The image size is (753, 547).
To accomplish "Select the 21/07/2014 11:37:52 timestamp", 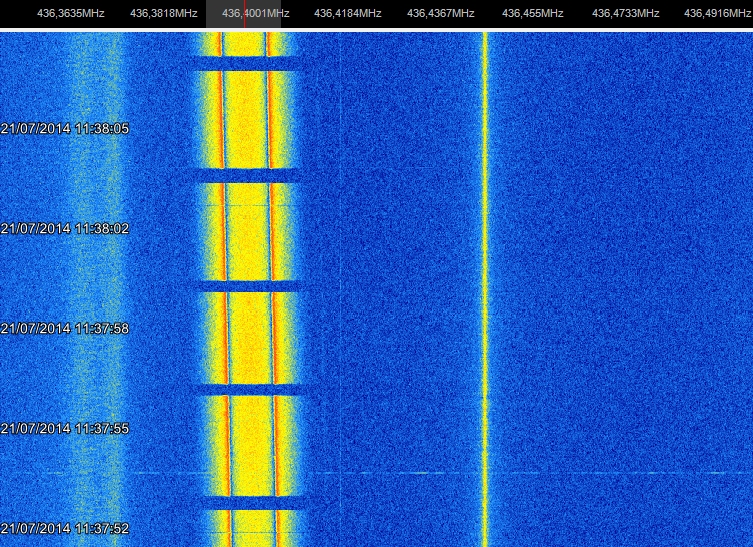I will (x=65, y=529).
